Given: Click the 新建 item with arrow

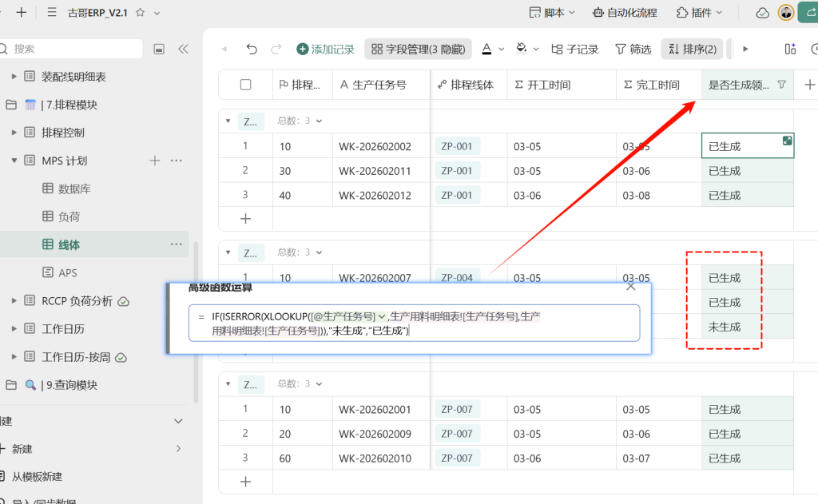Looking at the screenshot, I should pyautogui.click(x=91, y=449).
